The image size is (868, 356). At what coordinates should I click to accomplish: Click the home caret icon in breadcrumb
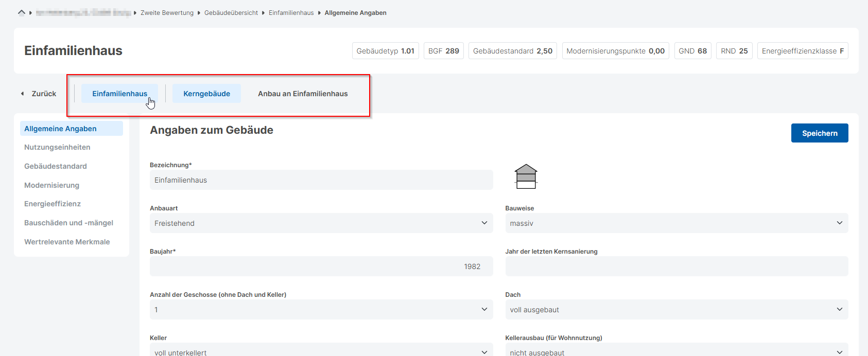coord(21,12)
